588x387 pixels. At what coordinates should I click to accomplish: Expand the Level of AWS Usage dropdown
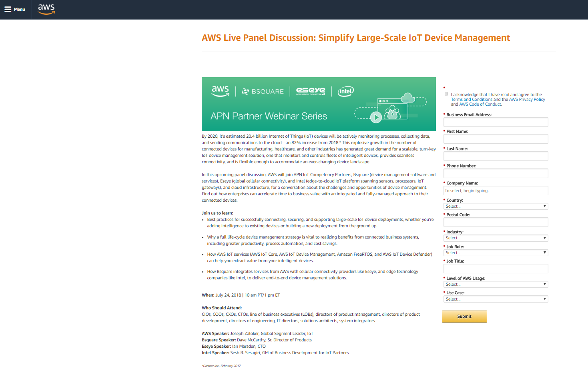tap(496, 285)
